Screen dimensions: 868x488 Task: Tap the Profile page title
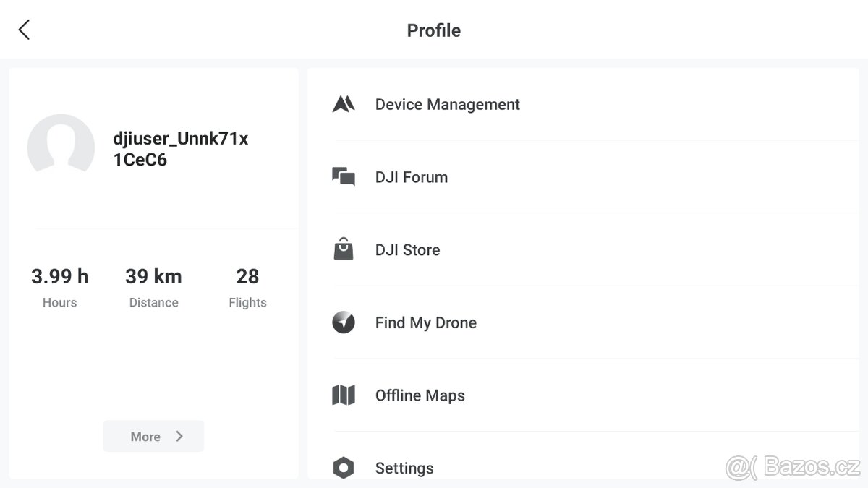434,30
